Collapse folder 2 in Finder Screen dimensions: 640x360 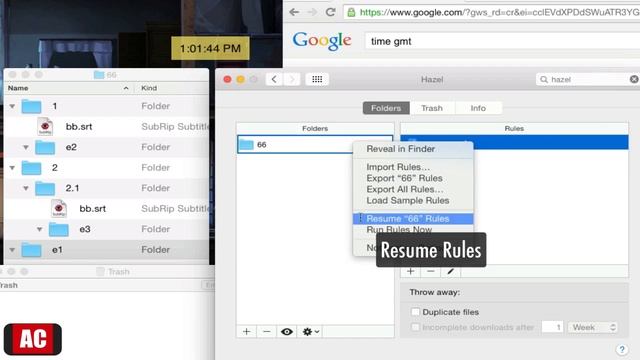pos(12,168)
